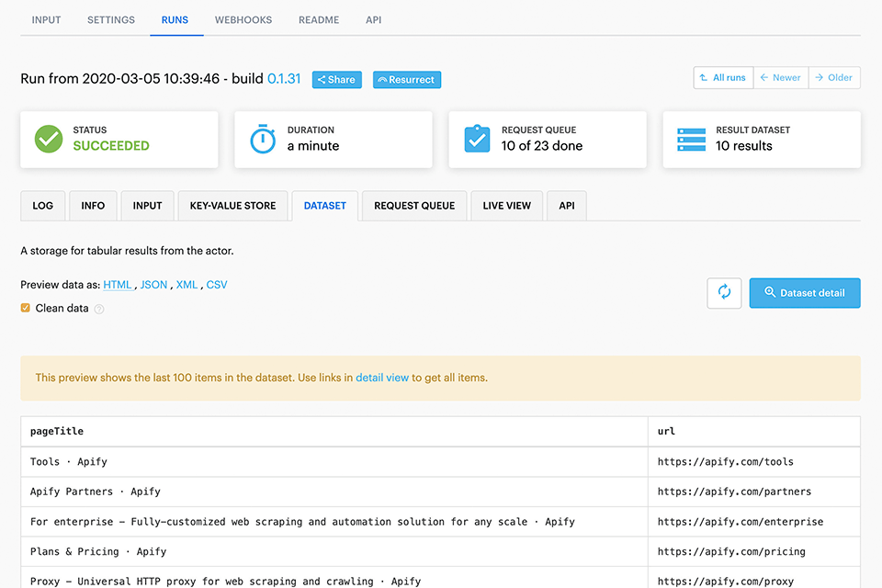Screen dimensions: 882x588
Task: Select the RUNS top tab
Action: coord(175,19)
